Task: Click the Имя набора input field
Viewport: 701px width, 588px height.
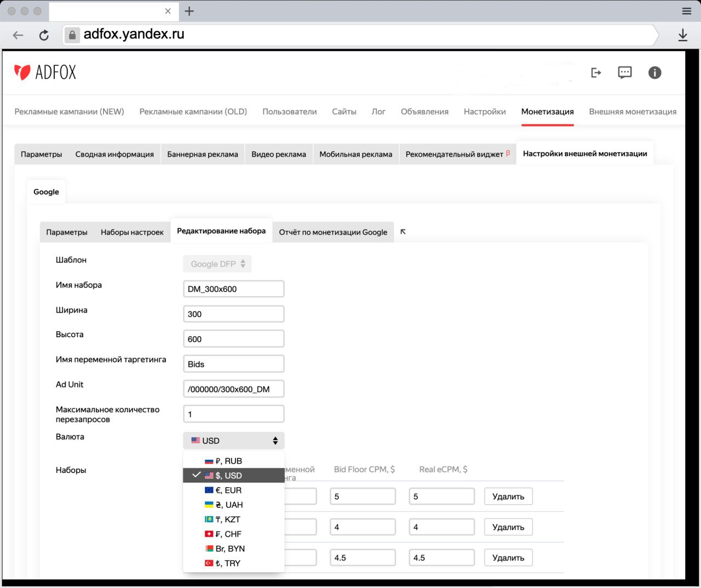Action: 234,289
